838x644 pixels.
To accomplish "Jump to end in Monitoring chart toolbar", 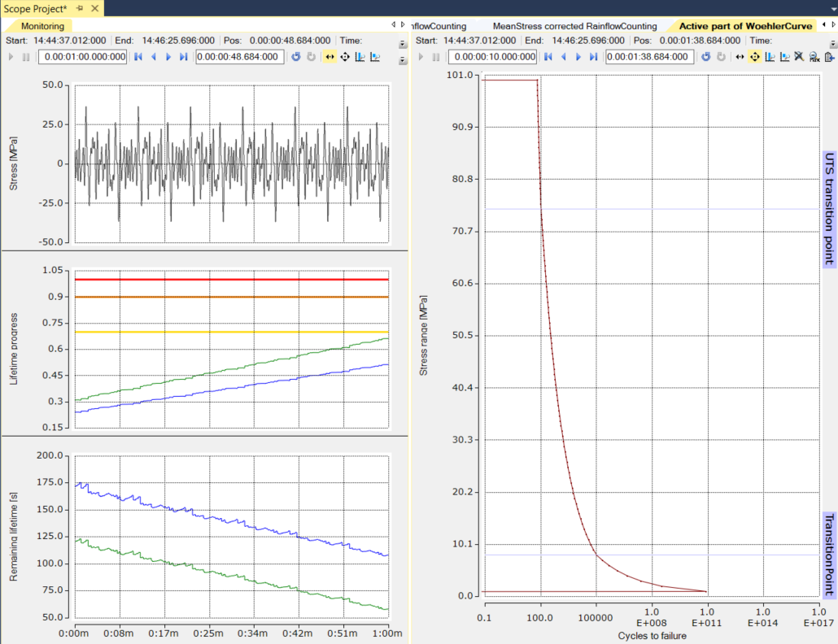I will click(183, 57).
